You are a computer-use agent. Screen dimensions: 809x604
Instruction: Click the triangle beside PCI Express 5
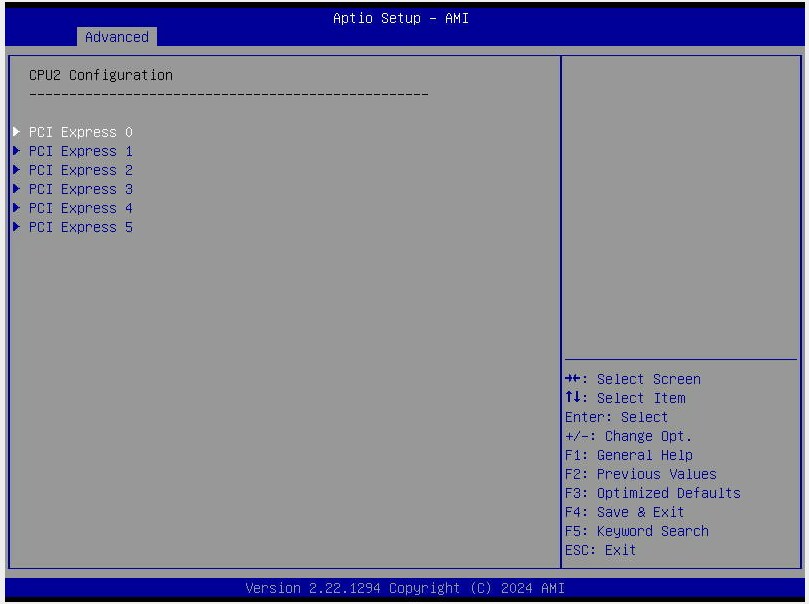pyautogui.click(x=16, y=227)
